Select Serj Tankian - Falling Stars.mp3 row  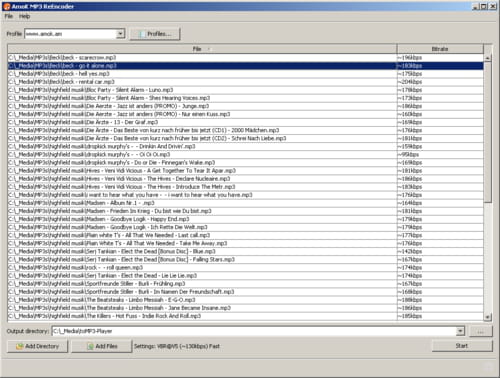tap(245, 260)
